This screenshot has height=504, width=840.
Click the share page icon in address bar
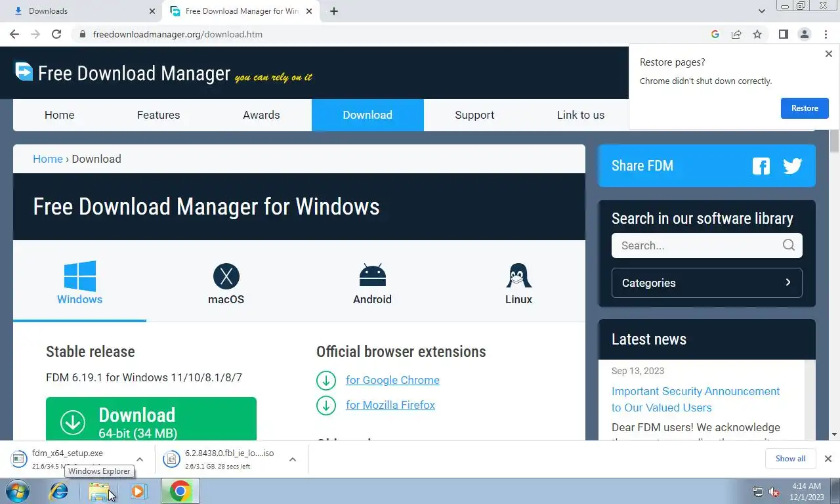[x=736, y=34]
